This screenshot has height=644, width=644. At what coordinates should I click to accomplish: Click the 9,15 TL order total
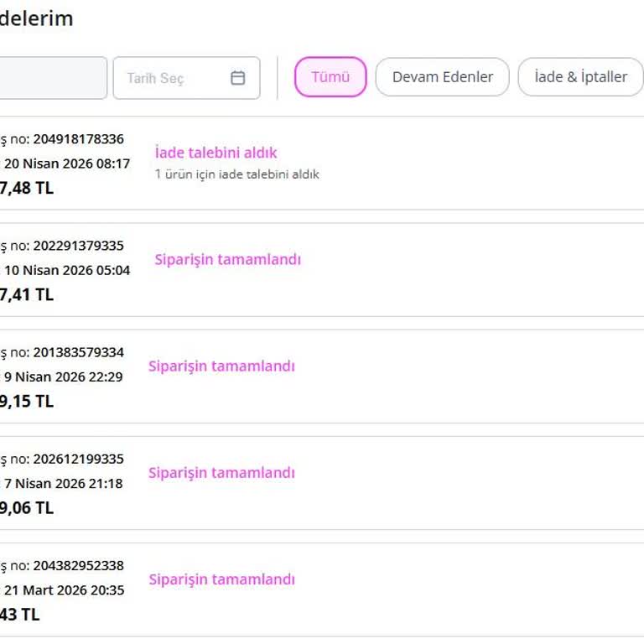[27, 401]
